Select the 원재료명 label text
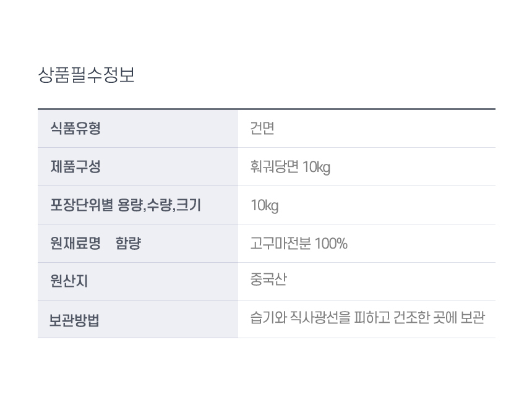Image resolution: width=532 pixels, height=405 pixels. tap(75, 244)
